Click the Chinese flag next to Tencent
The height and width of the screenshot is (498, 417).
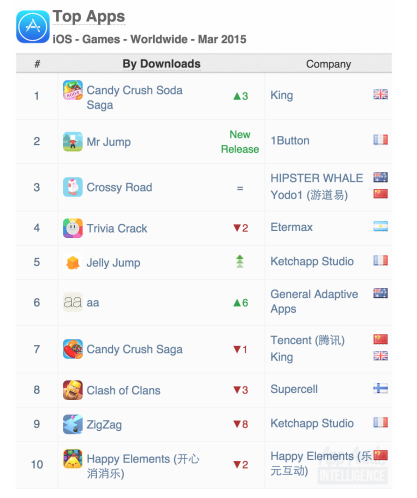380,339
